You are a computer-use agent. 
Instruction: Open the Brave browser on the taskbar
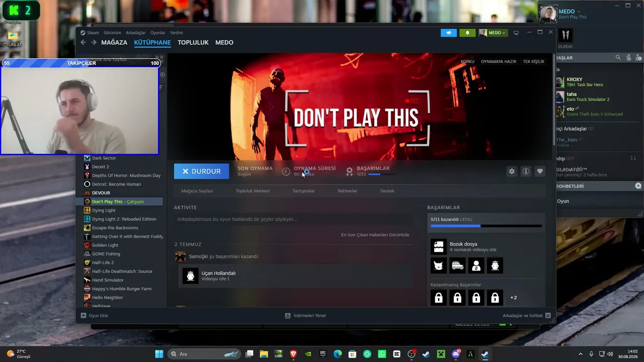pyautogui.click(x=293, y=354)
